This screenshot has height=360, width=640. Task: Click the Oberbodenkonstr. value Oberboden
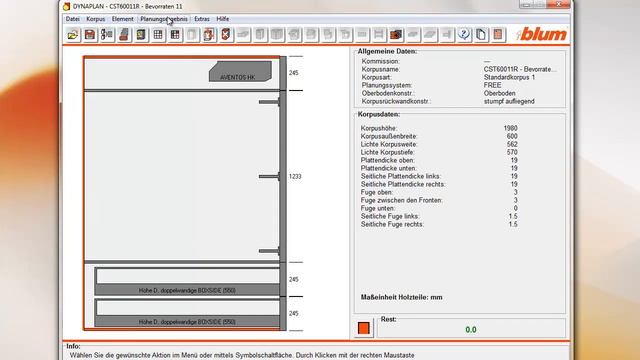[500, 93]
